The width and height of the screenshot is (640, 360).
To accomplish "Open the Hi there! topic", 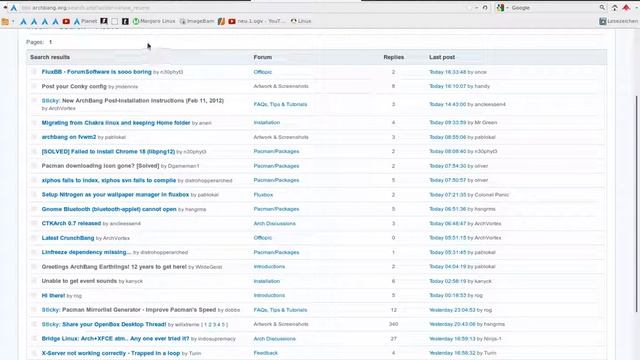I will 53,295.
